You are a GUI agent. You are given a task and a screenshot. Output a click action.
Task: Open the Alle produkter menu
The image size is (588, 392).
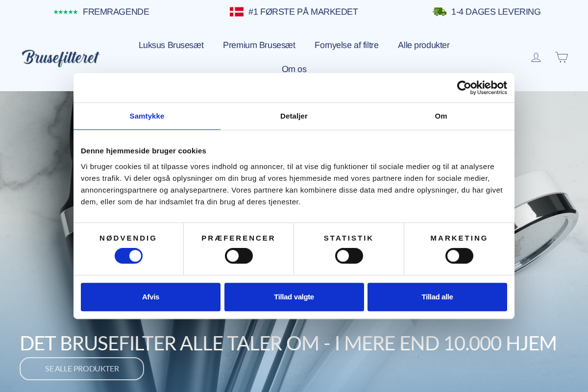423,45
